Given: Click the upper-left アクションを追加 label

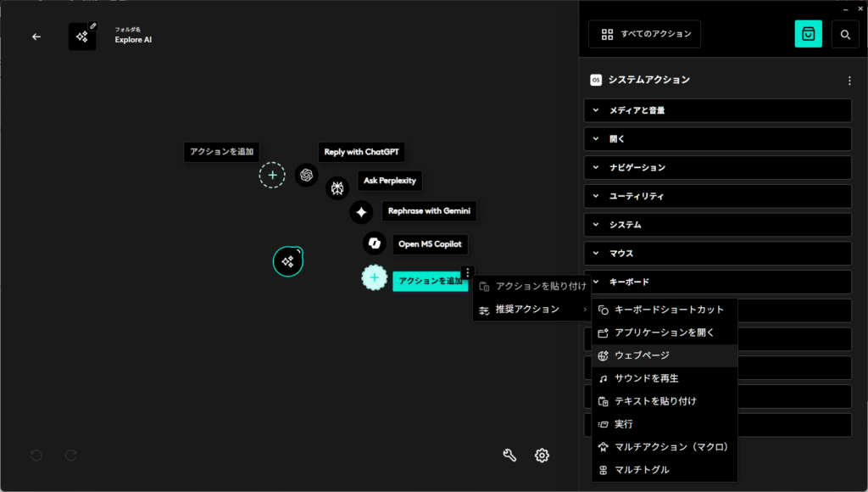Looking at the screenshot, I should click(x=221, y=152).
